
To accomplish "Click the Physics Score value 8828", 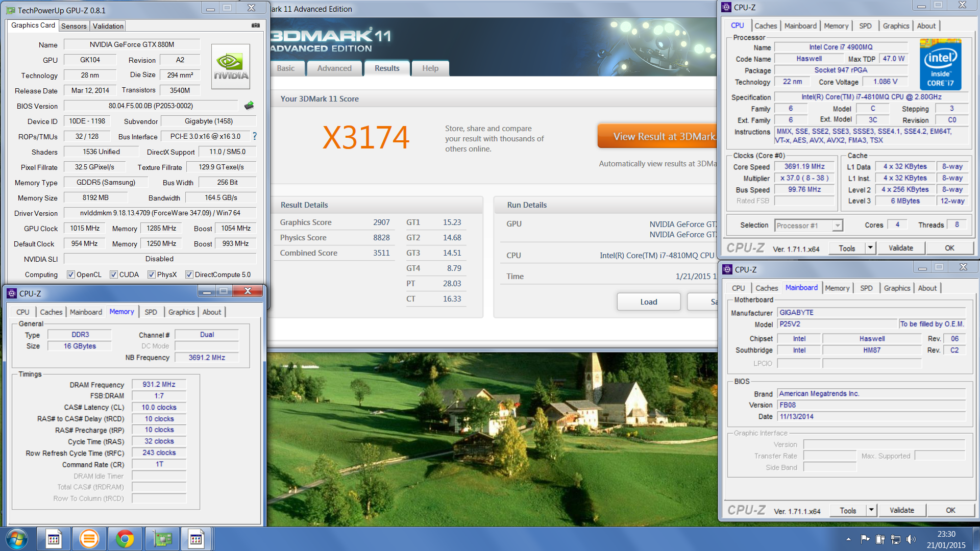I will pos(381,238).
